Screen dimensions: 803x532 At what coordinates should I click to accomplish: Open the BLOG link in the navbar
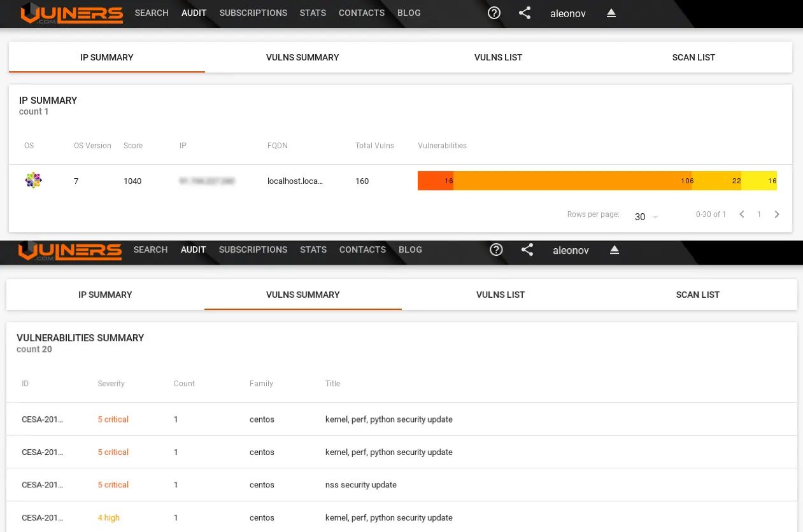[409, 13]
